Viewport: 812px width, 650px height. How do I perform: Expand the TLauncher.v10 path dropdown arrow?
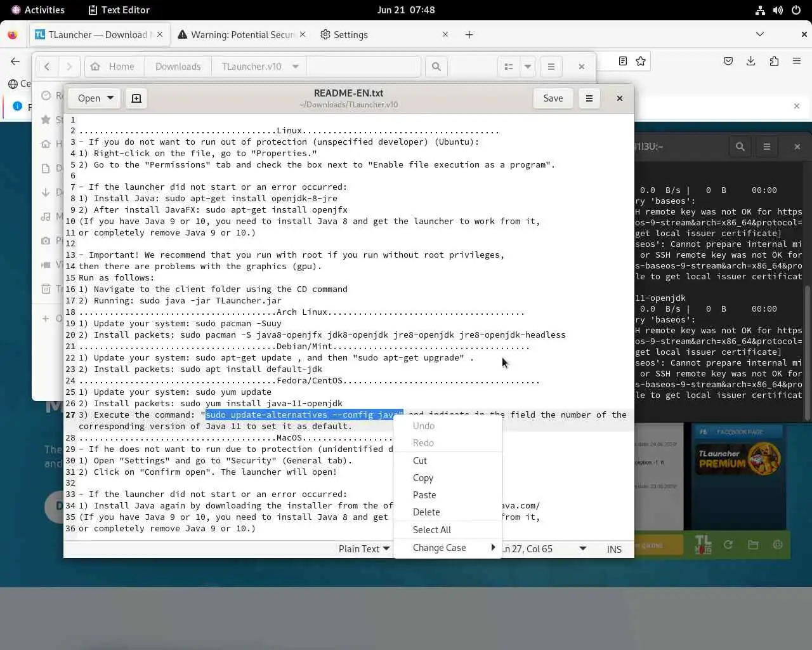tap(295, 67)
